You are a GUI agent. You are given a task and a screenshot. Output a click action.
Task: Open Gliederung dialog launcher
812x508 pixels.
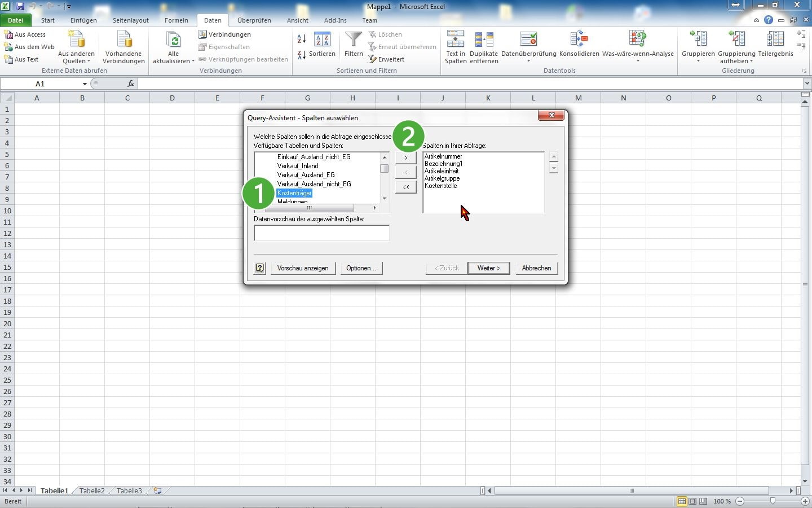[804, 71]
